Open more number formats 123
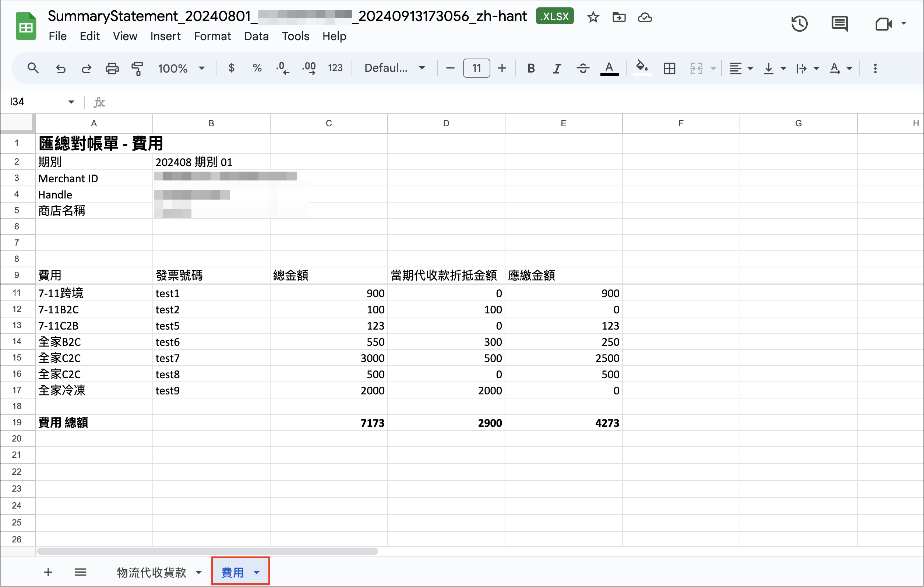 click(x=335, y=68)
